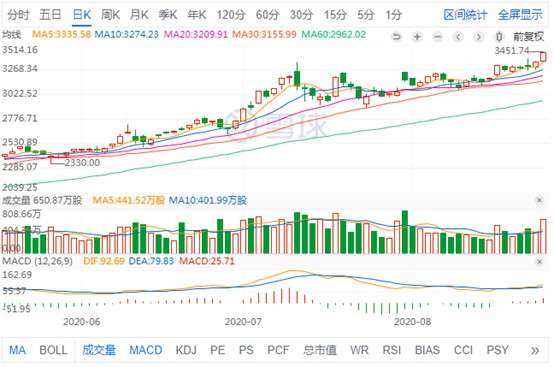Click the MACD:25.71 value

click(x=207, y=261)
